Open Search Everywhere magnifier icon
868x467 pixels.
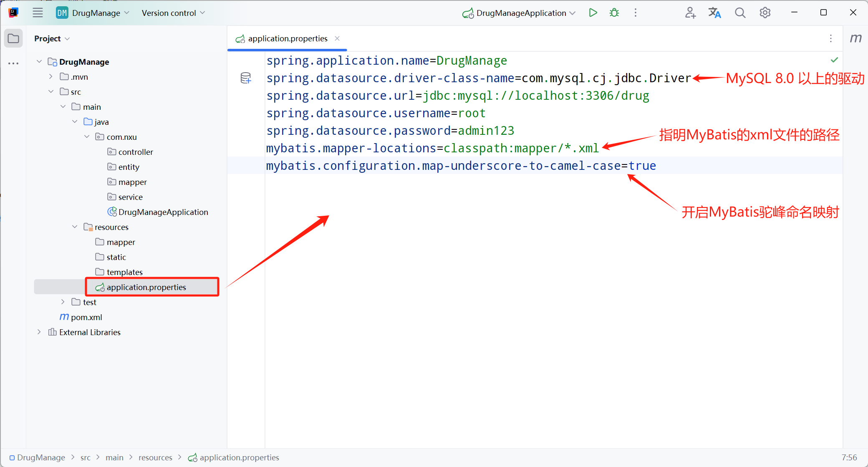pos(740,13)
